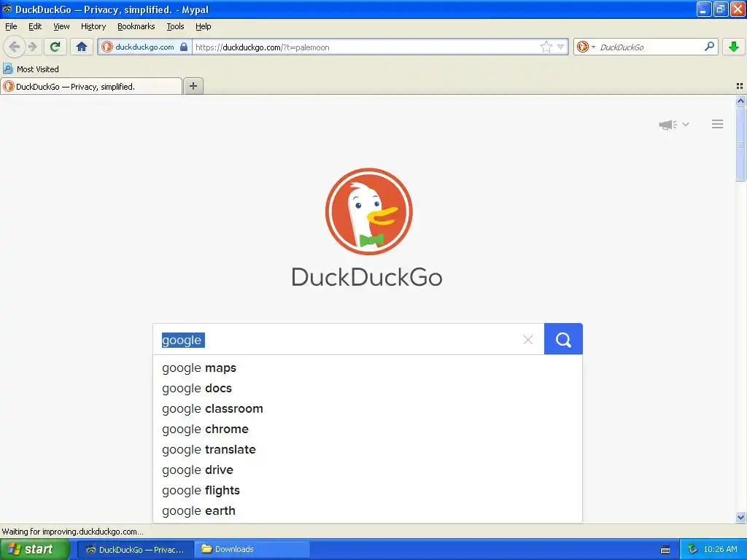Screen dimensions: 747x560
Task: Select the DuckDuckGo — Privacy, simplified tab
Action: point(91,86)
